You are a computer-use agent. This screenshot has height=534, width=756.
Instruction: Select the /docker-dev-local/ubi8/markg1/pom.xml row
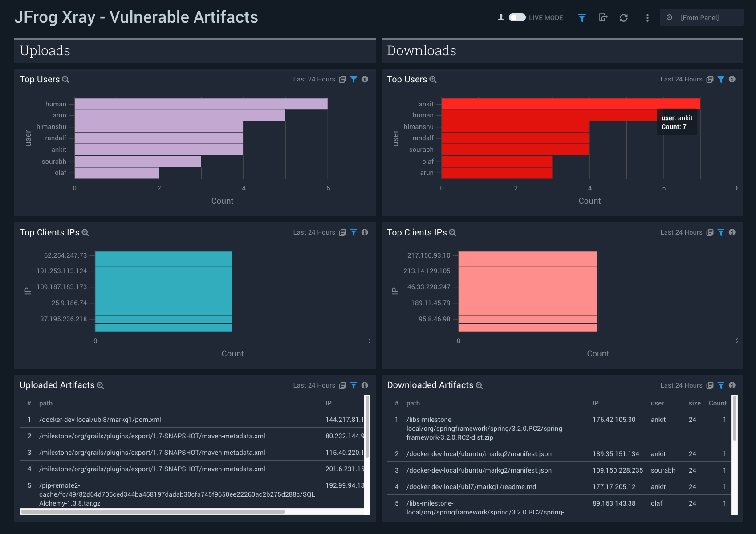(100, 420)
